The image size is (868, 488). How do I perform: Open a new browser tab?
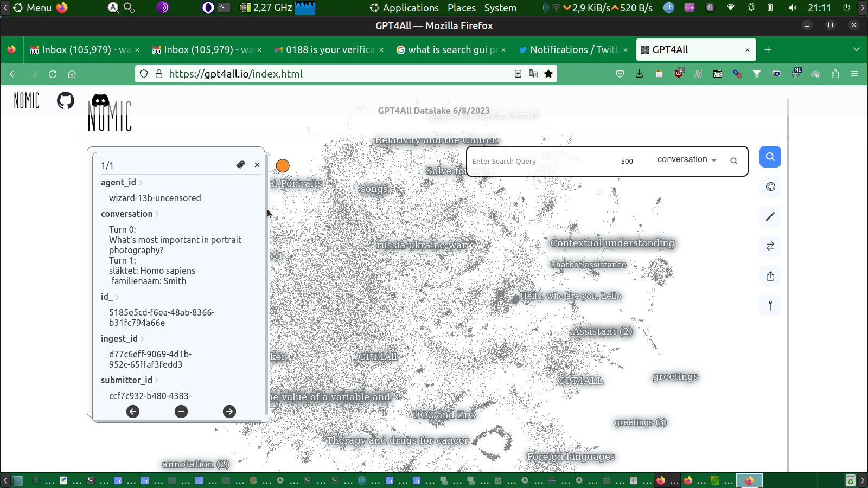tap(768, 50)
